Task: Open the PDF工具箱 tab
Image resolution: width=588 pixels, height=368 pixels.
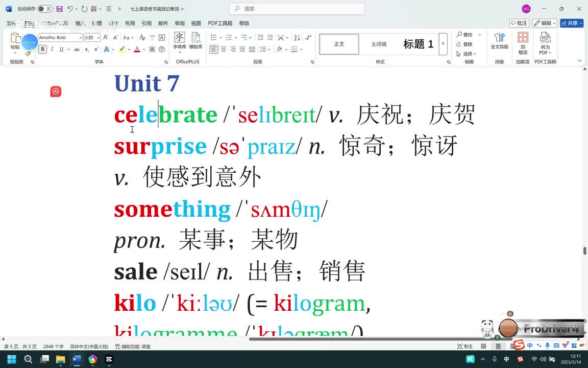Action: [220, 24]
